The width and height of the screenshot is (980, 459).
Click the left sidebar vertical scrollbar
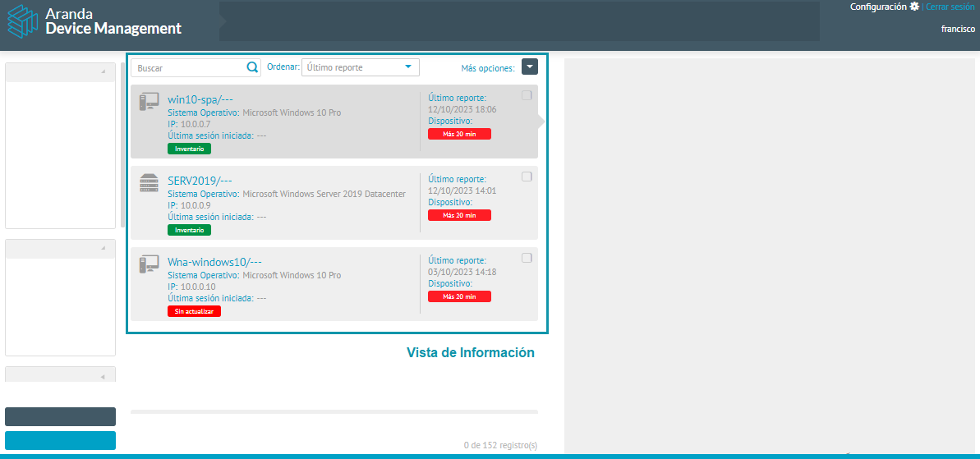click(x=122, y=145)
